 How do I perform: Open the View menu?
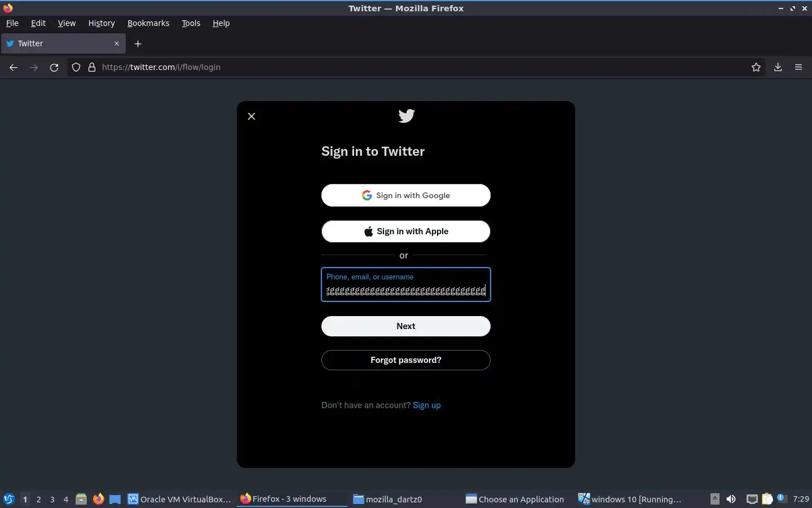click(67, 23)
